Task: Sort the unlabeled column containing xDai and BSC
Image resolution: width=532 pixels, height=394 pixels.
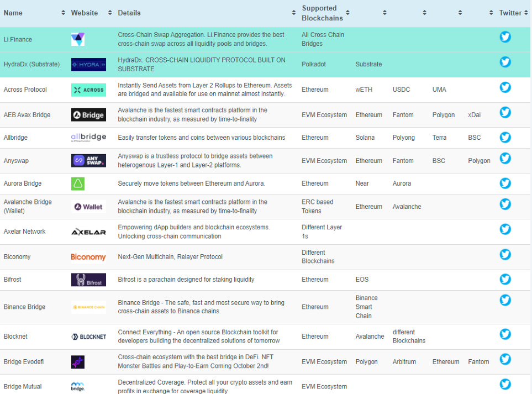Action: [491, 13]
